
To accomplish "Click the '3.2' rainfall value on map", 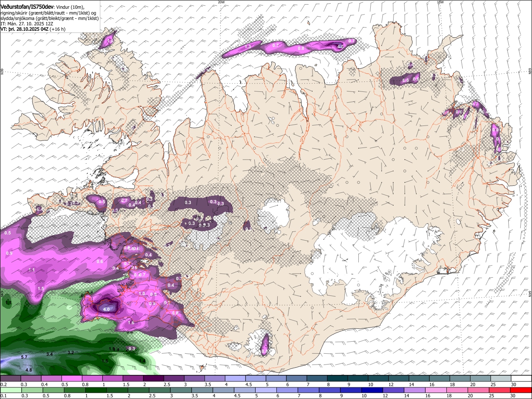I will [x=71, y=352].
